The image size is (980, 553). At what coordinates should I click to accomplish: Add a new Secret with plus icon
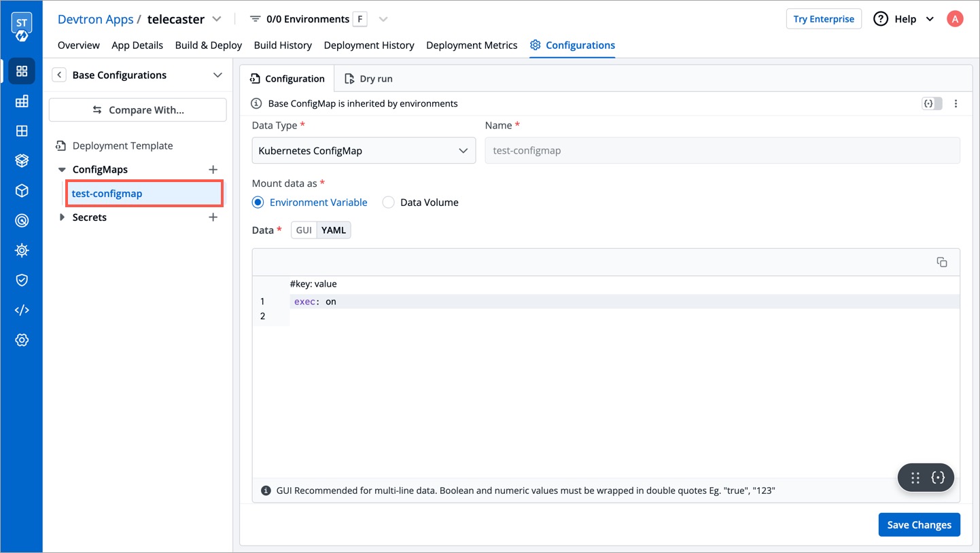click(213, 217)
